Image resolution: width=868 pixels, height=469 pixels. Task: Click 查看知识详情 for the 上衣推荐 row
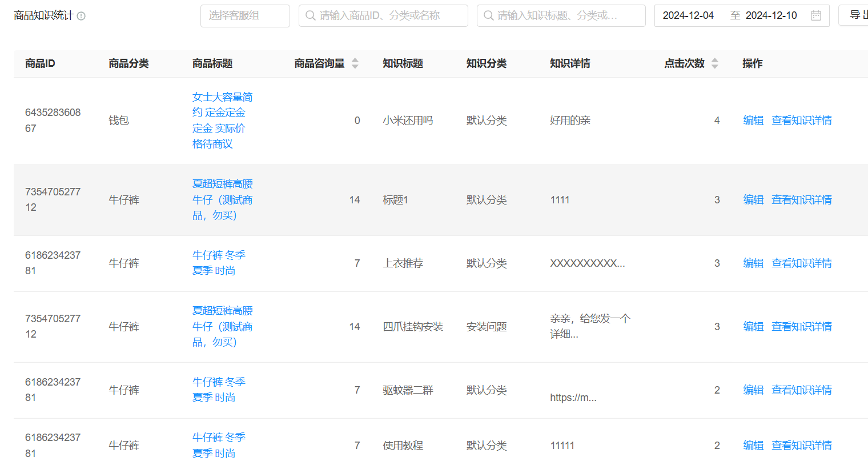(x=802, y=263)
